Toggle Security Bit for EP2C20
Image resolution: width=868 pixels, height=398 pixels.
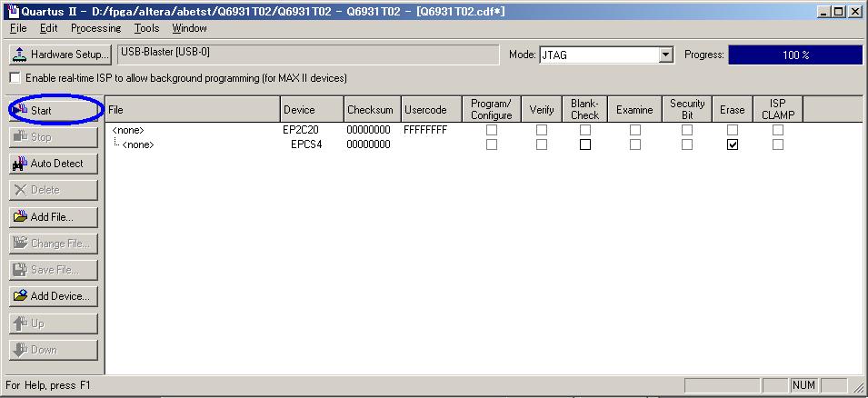tap(687, 130)
